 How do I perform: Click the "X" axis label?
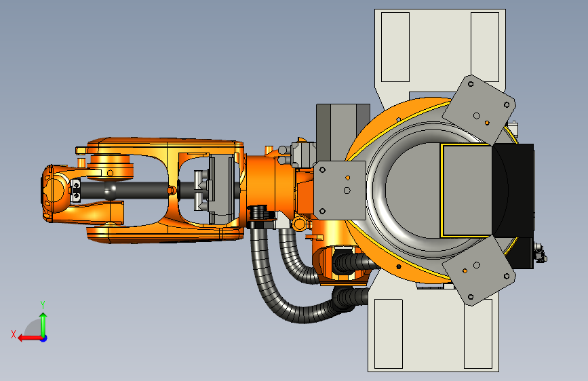[x=14, y=334]
